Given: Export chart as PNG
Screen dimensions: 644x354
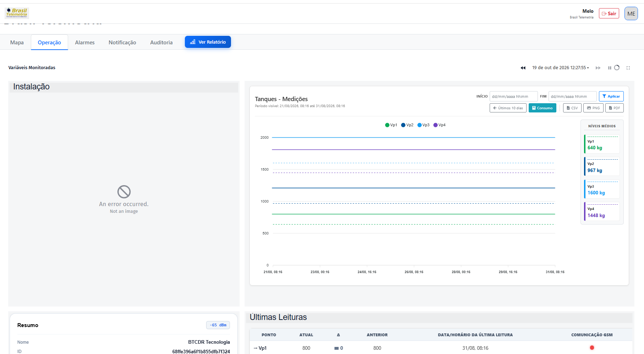Looking at the screenshot, I should (x=593, y=108).
